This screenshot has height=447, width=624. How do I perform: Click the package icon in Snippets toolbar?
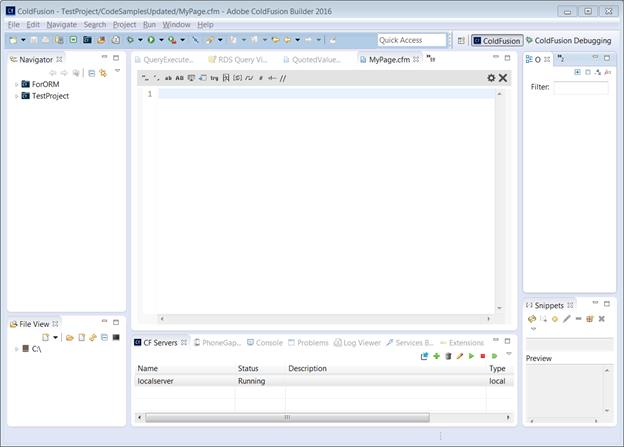click(x=590, y=319)
